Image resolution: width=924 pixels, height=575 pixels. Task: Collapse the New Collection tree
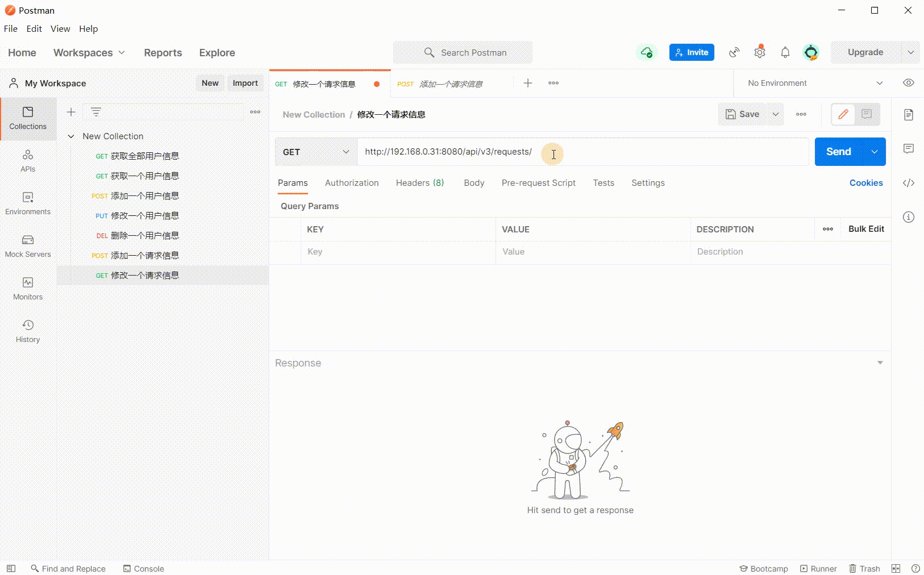[x=71, y=136]
